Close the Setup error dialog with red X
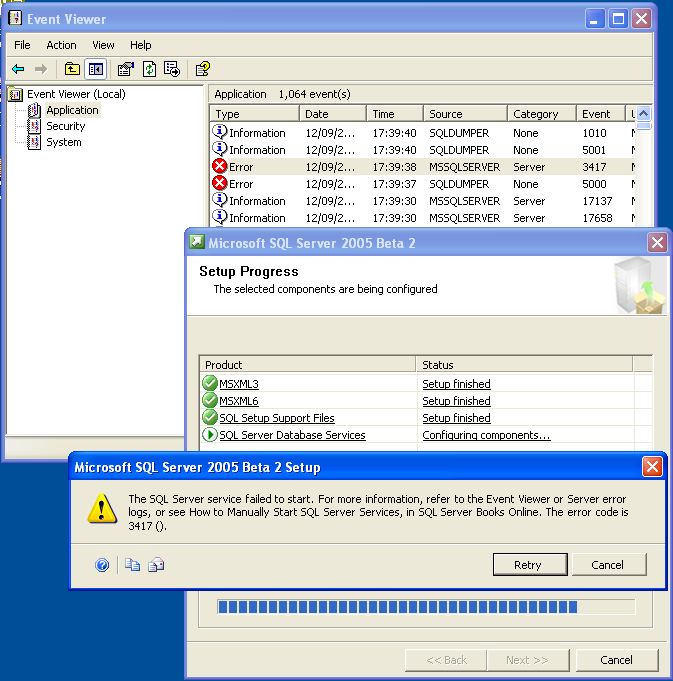The image size is (673, 681). coord(652,467)
